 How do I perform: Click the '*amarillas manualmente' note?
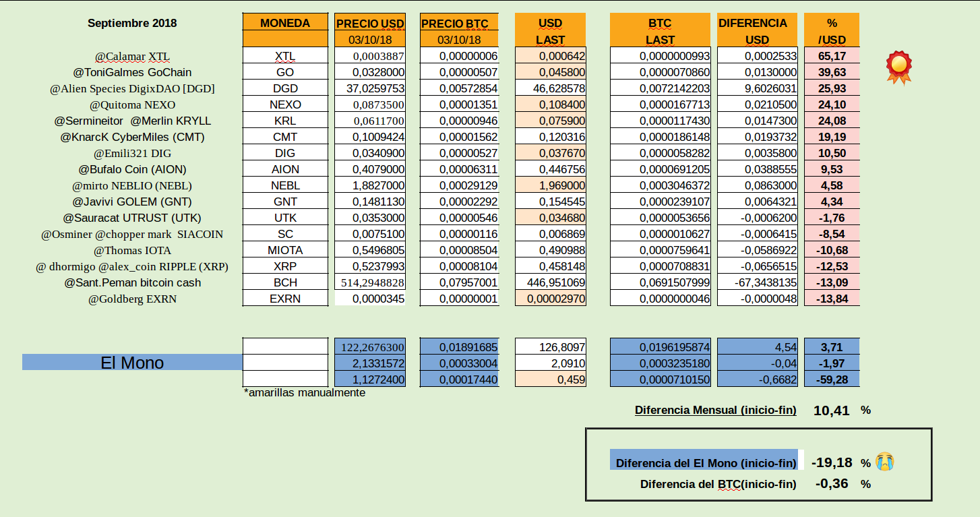click(305, 392)
